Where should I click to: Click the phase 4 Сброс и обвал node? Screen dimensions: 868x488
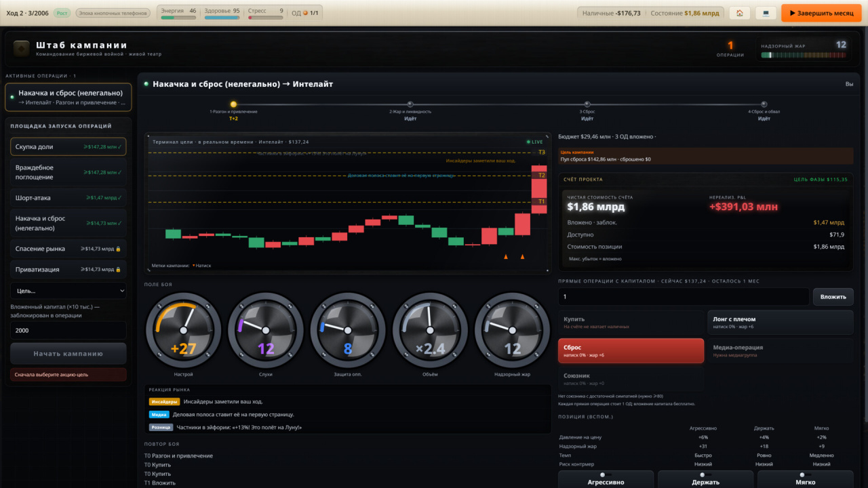(x=764, y=104)
